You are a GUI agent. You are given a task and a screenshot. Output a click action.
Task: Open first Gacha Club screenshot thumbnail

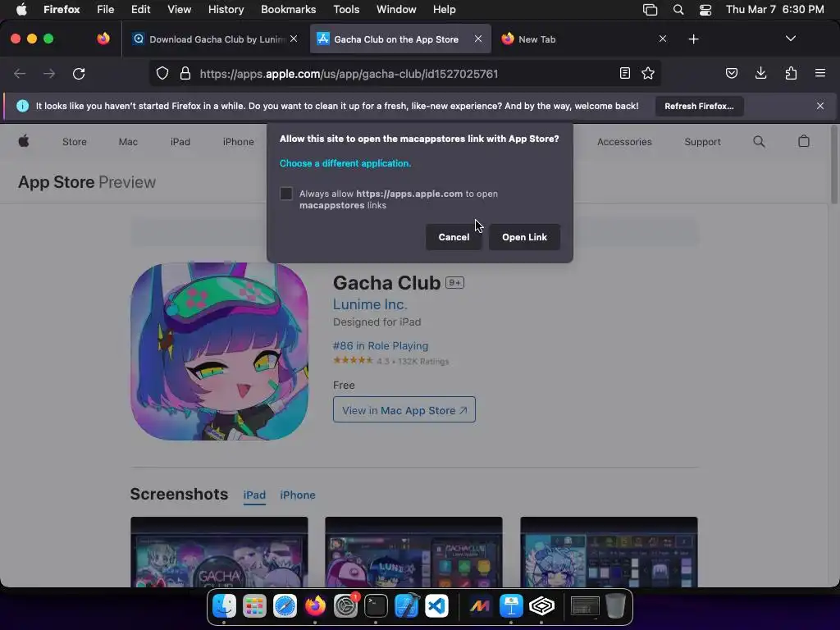coord(219,552)
